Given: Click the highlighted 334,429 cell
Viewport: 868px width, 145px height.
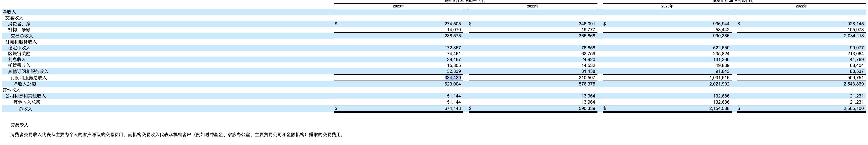Looking at the screenshot, I should [x=452, y=78].
